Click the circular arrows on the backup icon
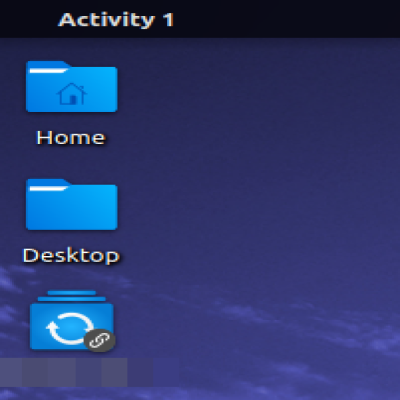This screenshot has width=400, height=400. pyautogui.click(x=70, y=328)
